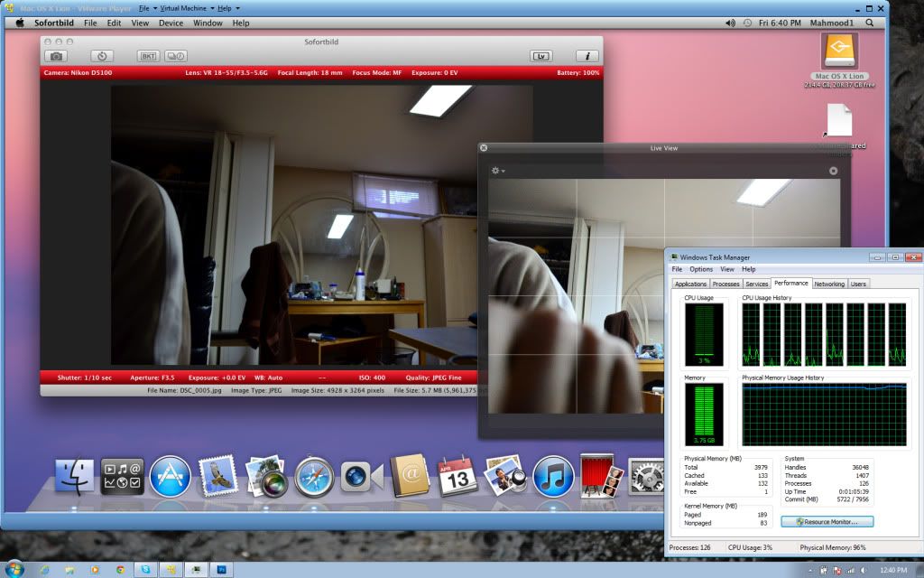Open Photo Booth from the dock
Viewport: 924px width, 578px height.
click(x=601, y=475)
